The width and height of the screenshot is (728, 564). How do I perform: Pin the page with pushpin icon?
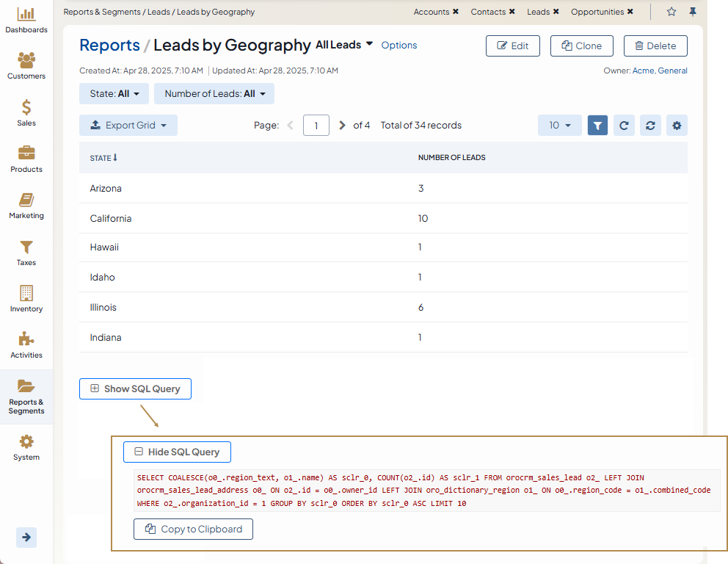click(x=692, y=12)
